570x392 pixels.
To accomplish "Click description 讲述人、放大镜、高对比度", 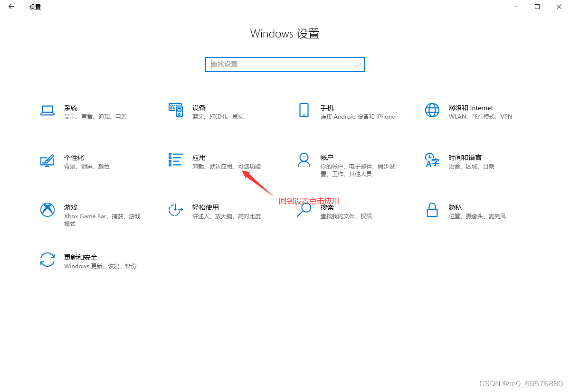I will (x=227, y=216).
